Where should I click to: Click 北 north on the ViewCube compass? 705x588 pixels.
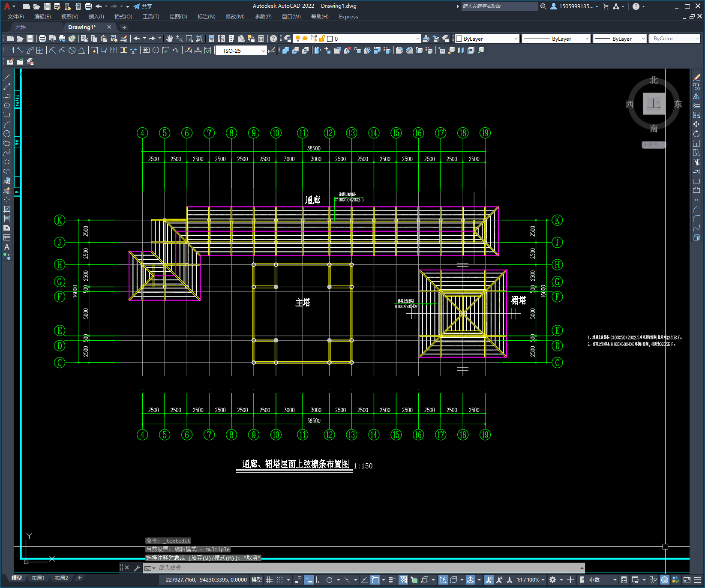pyautogui.click(x=654, y=80)
